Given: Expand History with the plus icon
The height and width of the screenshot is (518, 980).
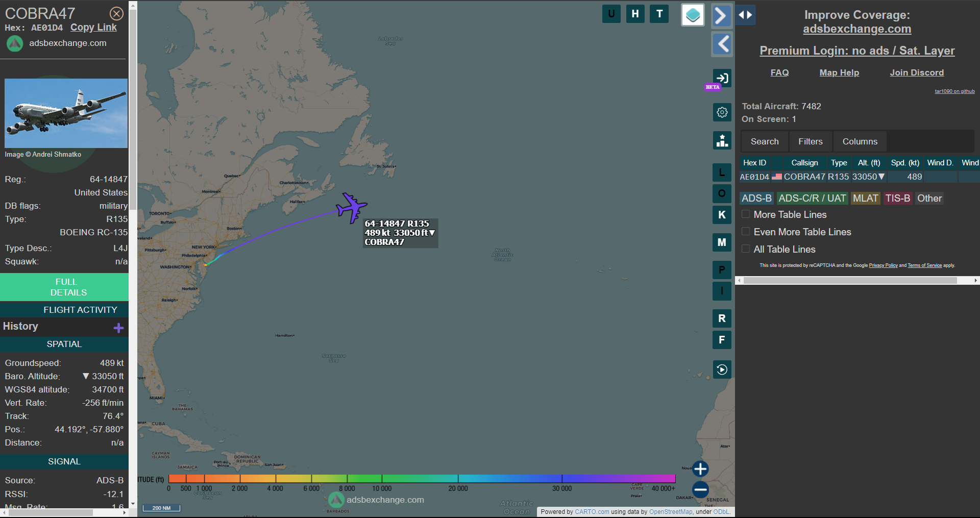Looking at the screenshot, I should [118, 328].
